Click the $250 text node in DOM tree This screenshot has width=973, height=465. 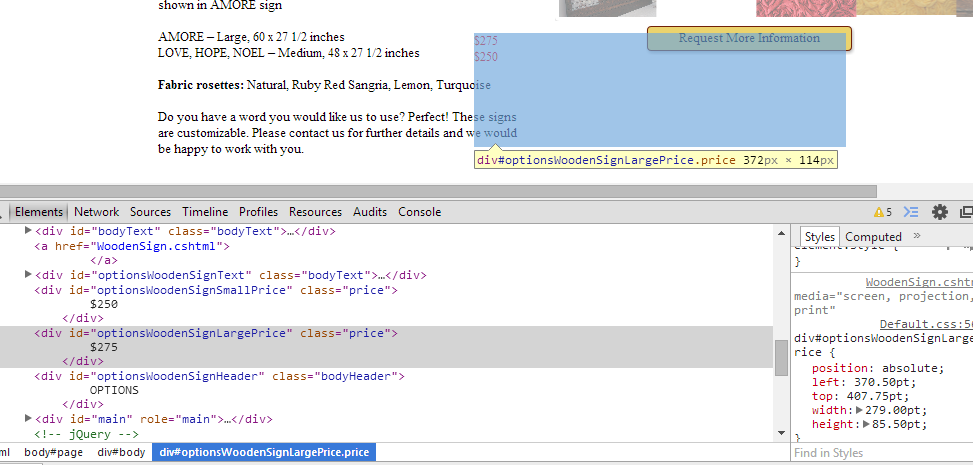(x=104, y=304)
